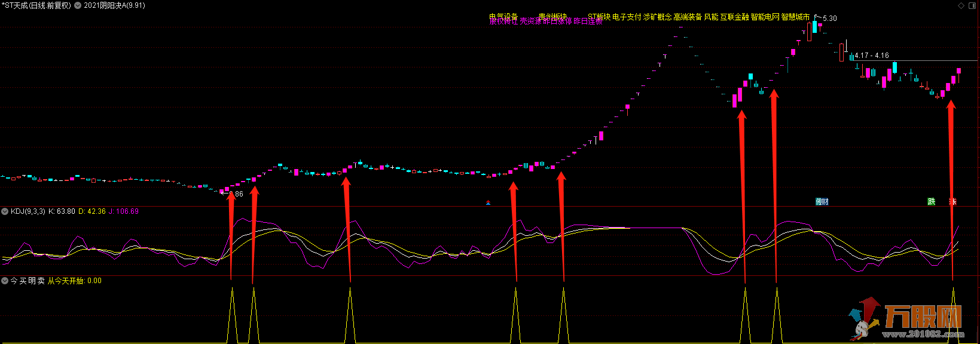The width and height of the screenshot is (980, 344).
Task: Expand the 今买明卖 indicator dropdown arrow
Action: (x=5, y=281)
